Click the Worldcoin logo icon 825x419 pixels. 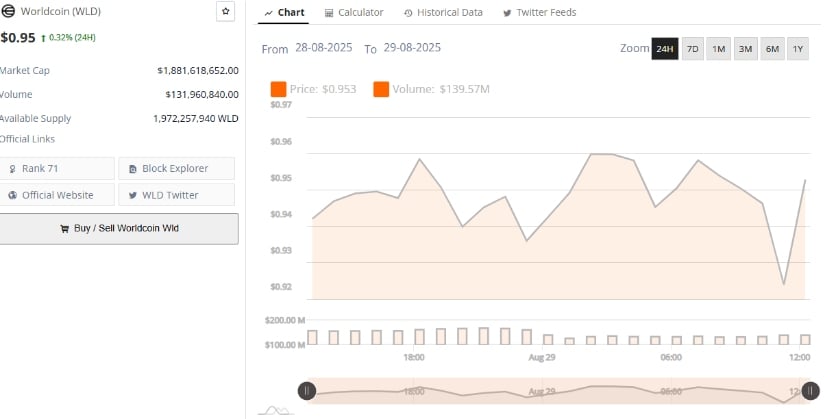point(8,11)
